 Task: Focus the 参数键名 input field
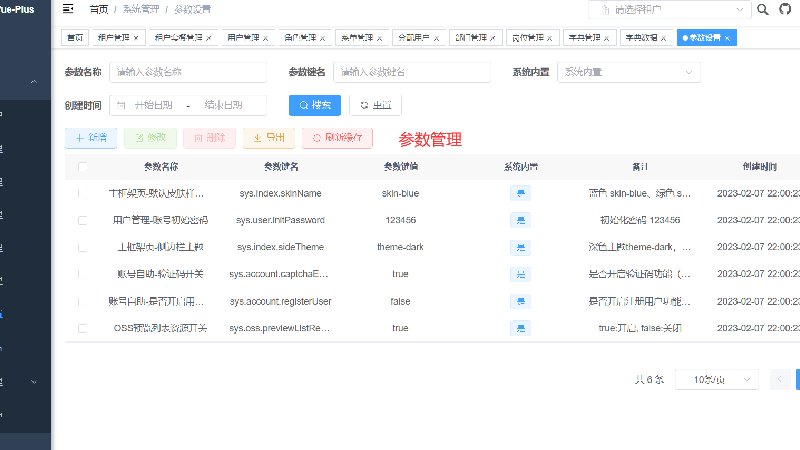[x=412, y=72]
